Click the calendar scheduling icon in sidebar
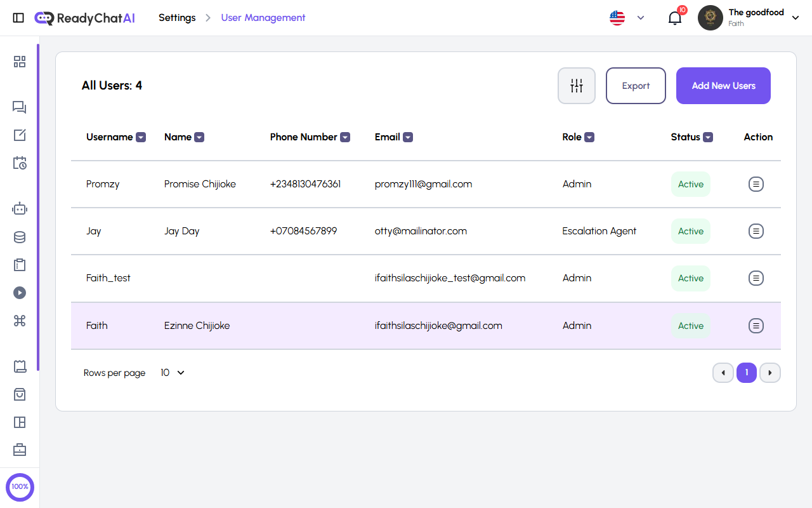Image resolution: width=812 pixels, height=508 pixels. pyautogui.click(x=20, y=163)
